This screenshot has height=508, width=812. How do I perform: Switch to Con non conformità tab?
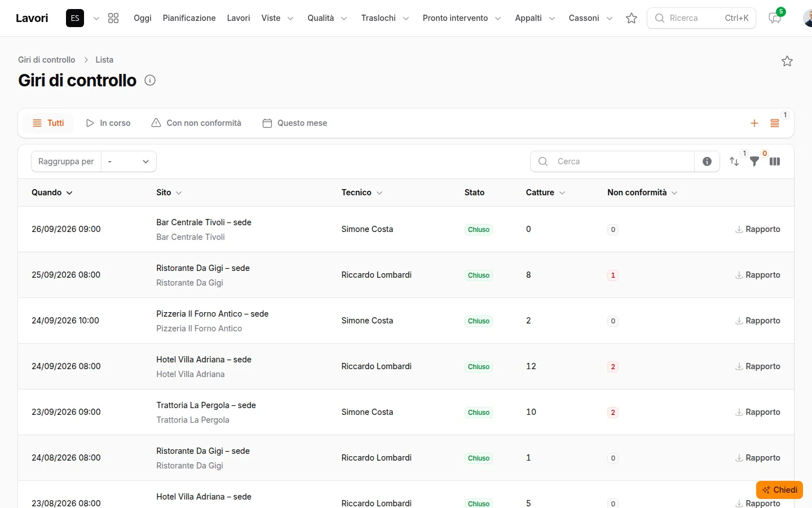(196, 123)
